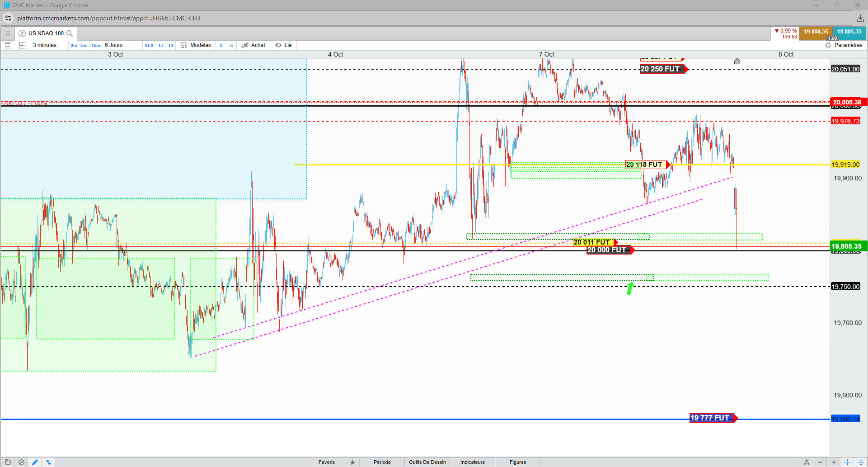The image size is (868, 467).
Task: Select the US NDAQ 100 chart tab
Action: click(46, 33)
